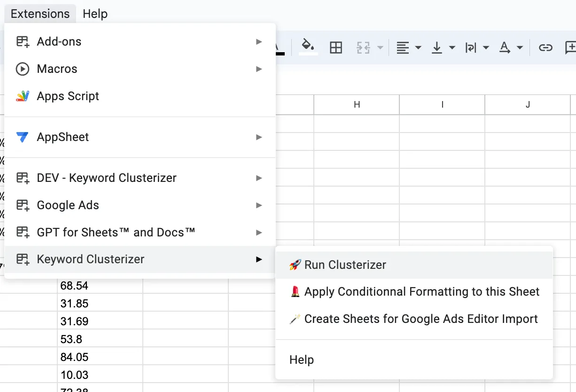This screenshot has height=392, width=576.
Task: Click the Vertical align icon
Action: [437, 47]
